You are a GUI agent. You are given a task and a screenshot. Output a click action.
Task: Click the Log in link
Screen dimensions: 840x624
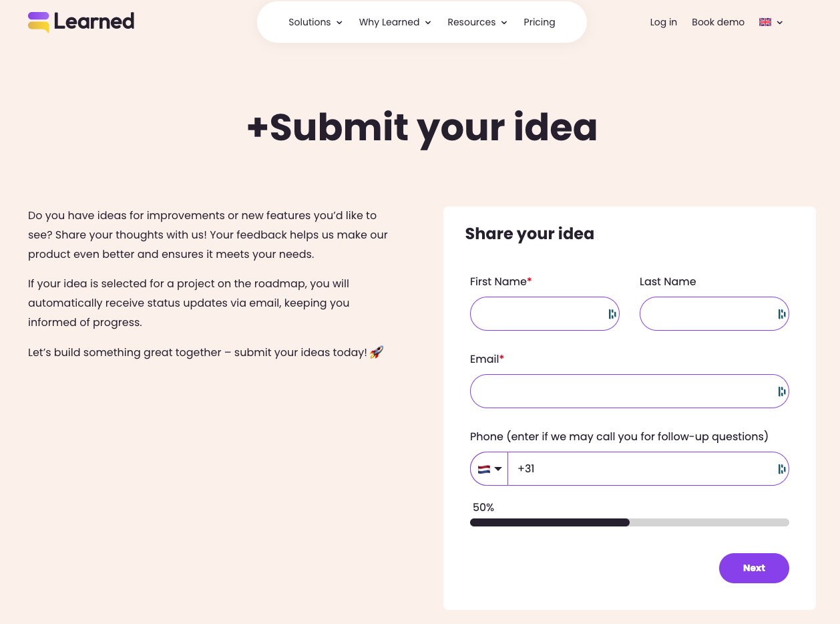click(x=663, y=22)
